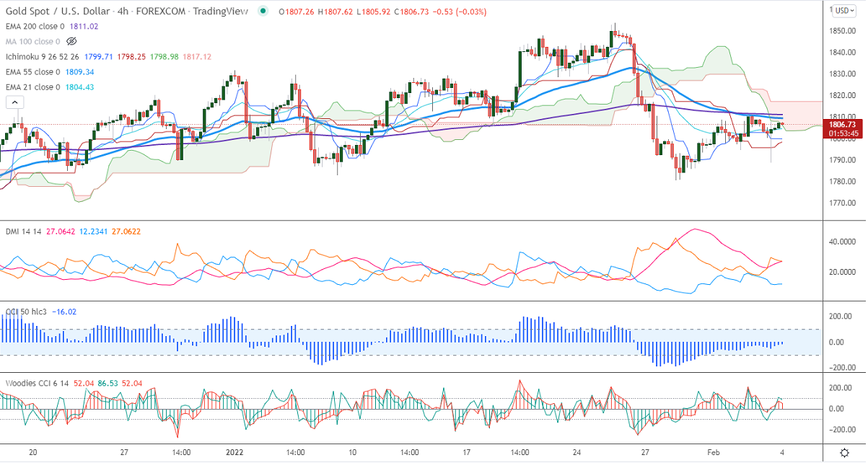
Task: Click the 24 date label on time axis
Action: click(x=577, y=452)
